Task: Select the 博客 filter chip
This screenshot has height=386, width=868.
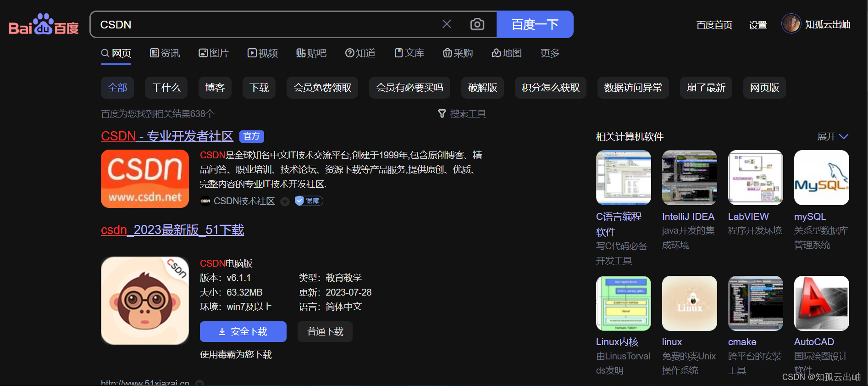Action: pos(215,88)
